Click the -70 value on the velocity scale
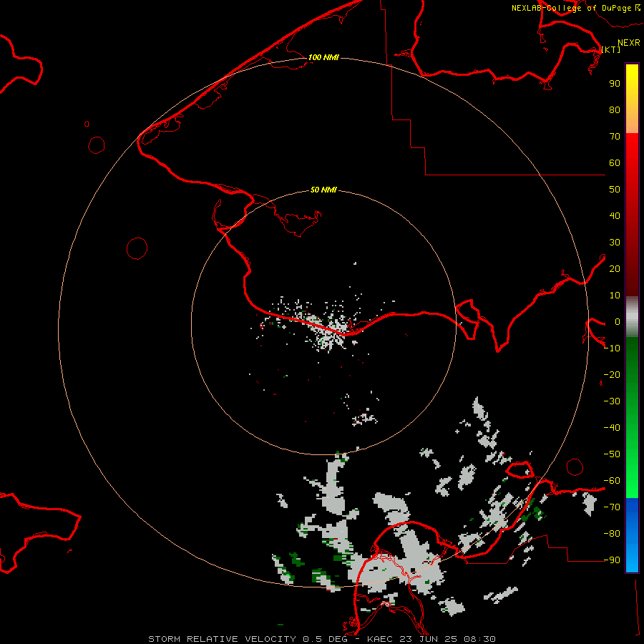Image resolution: width=644 pixels, height=644 pixels. pyautogui.click(x=612, y=507)
